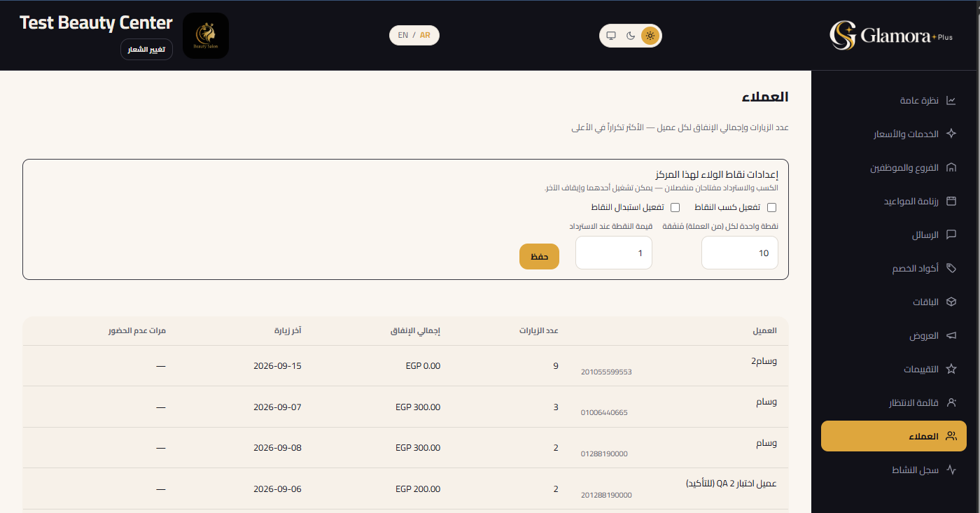
Task: Click the العميل column header
Action: pos(766,331)
